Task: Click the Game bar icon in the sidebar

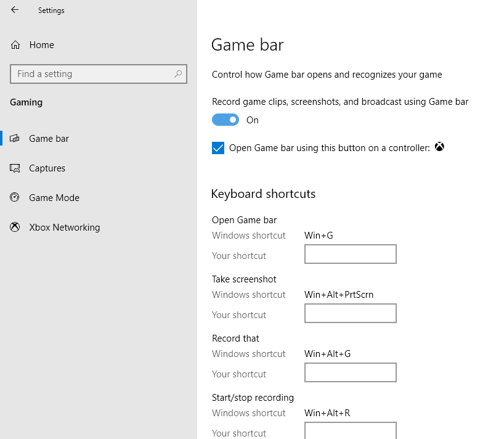Action: point(14,138)
